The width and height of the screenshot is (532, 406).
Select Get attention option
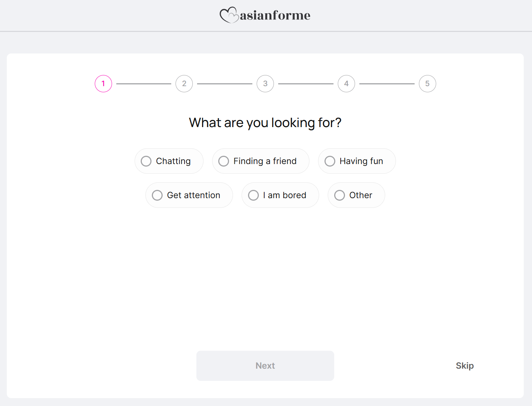(157, 195)
